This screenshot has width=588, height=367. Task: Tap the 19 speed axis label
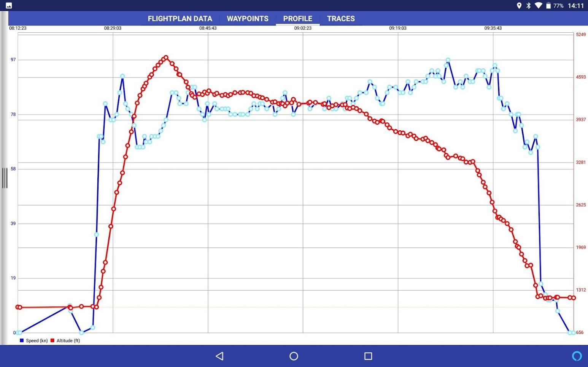13,278
